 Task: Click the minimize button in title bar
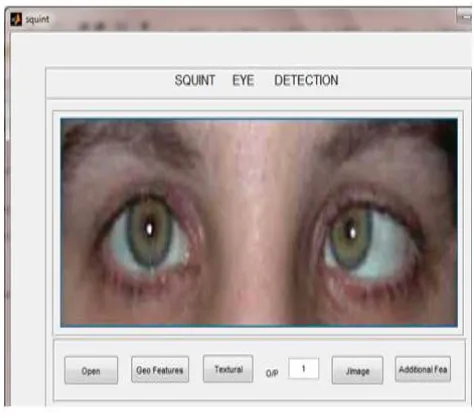pyautogui.click(x=464, y=17)
